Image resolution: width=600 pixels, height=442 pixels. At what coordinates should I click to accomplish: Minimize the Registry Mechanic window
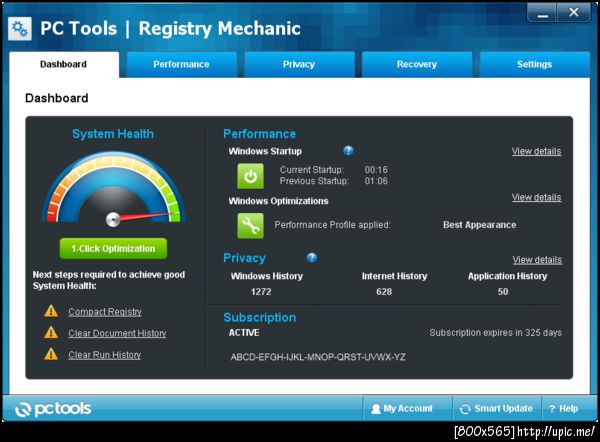click(x=542, y=13)
